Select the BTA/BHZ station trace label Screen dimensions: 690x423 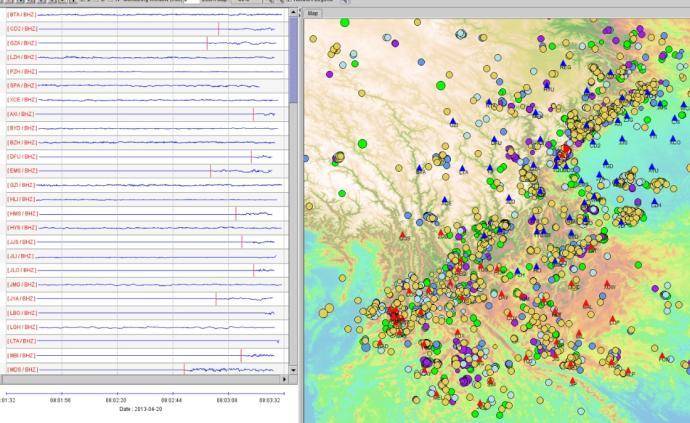pyautogui.click(x=21, y=15)
